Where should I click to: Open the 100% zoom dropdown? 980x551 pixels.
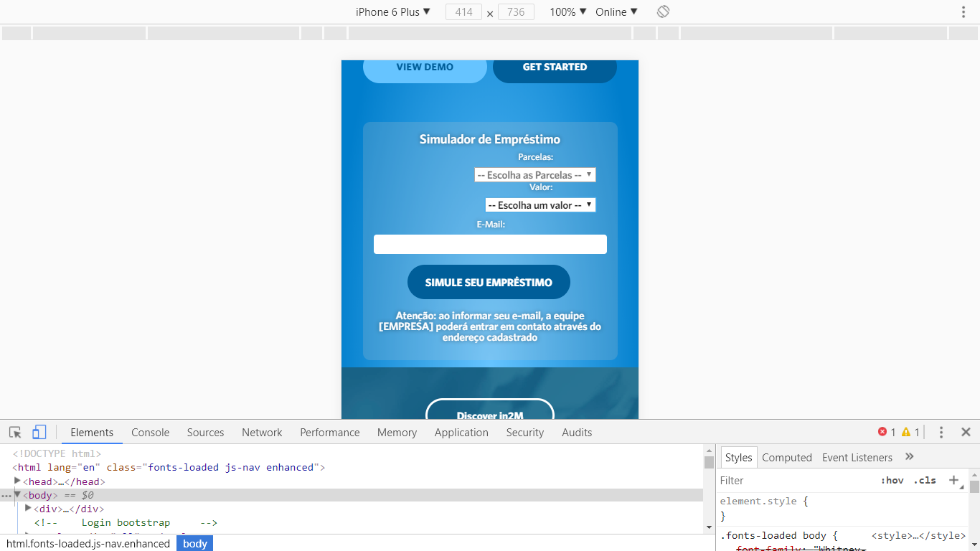coord(568,11)
